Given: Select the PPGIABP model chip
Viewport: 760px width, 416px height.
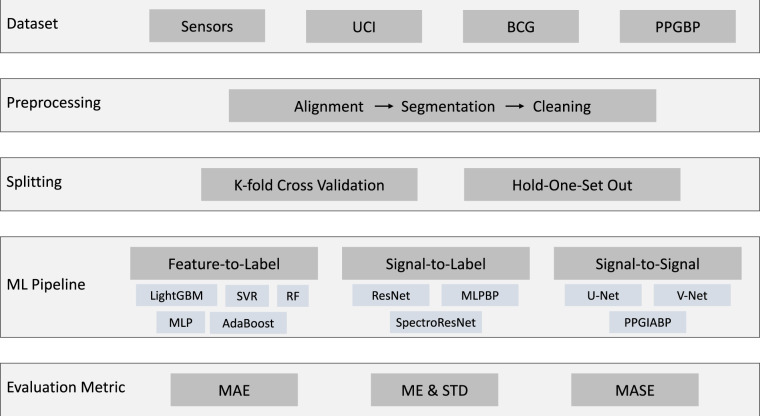Looking at the screenshot, I should (648, 323).
